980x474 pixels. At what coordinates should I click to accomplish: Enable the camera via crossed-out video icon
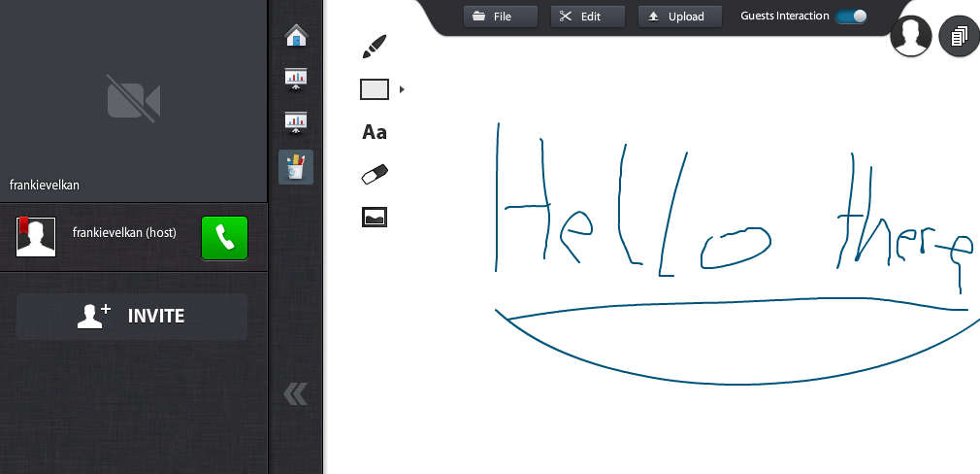pos(133,99)
